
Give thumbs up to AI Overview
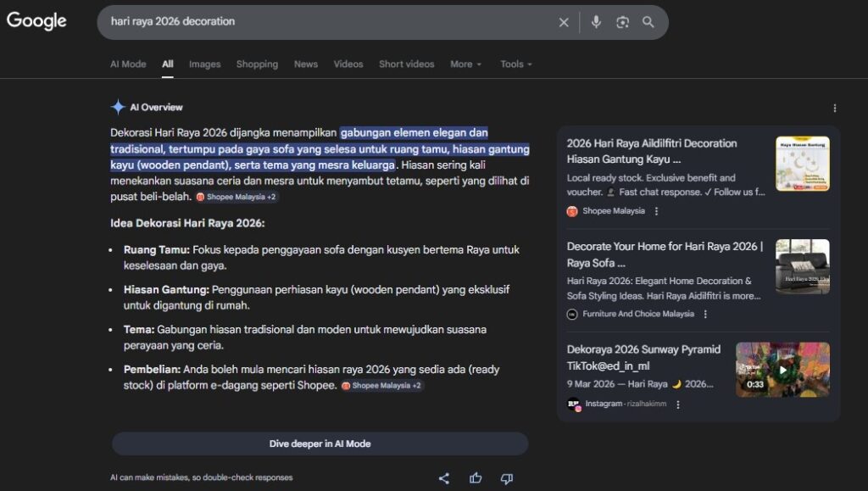pyautogui.click(x=476, y=478)
